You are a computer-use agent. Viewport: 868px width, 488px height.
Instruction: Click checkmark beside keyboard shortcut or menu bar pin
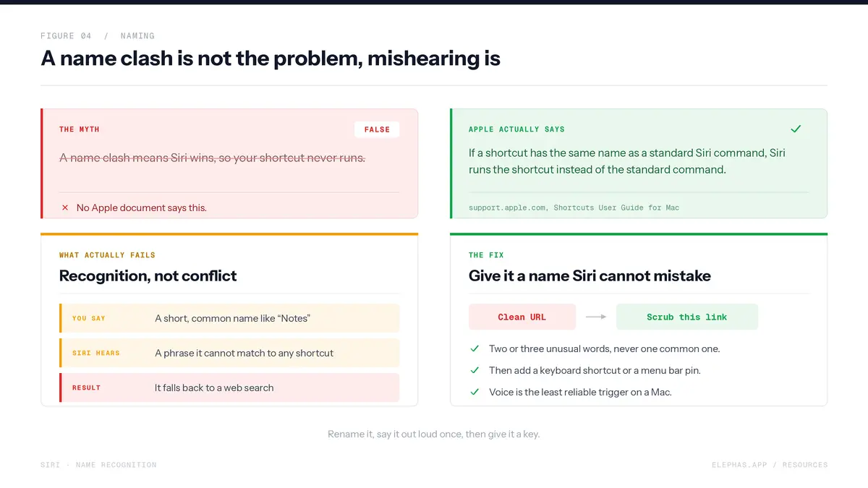click(x=475, y=370)
